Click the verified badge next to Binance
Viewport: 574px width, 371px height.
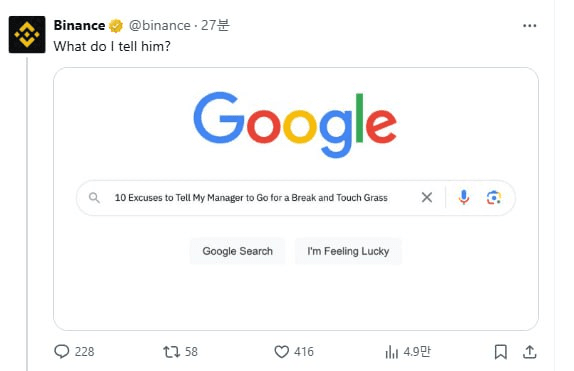pos(116,26)
